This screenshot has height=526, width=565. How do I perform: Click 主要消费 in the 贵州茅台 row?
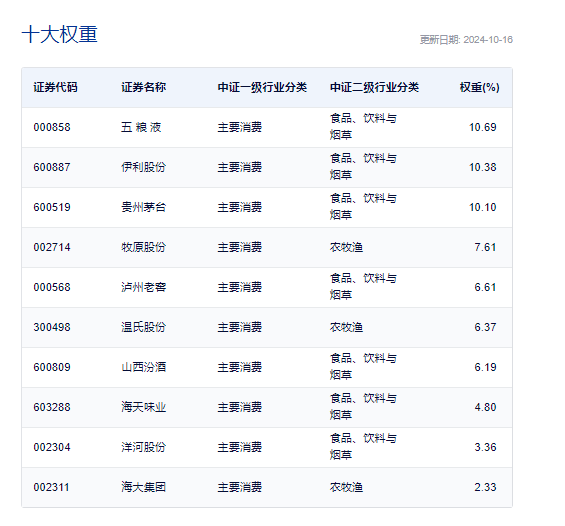240,207
